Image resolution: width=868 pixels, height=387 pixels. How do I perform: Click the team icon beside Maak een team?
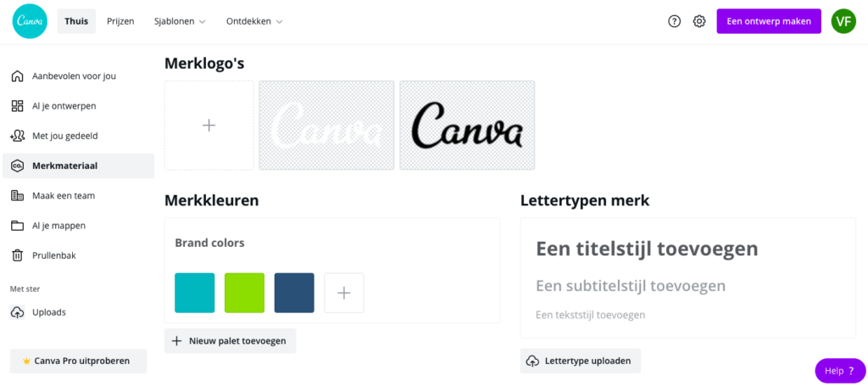pyautogui.click(x=18, y=196)
